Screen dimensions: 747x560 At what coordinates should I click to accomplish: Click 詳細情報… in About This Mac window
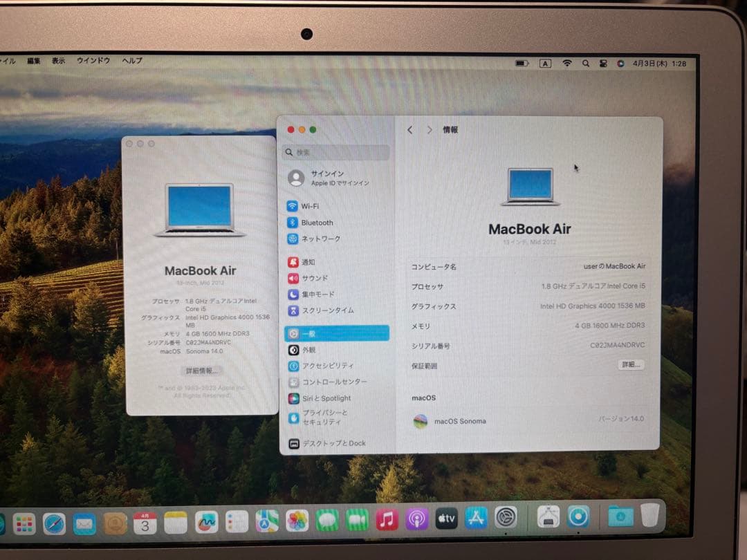(201, 371)
